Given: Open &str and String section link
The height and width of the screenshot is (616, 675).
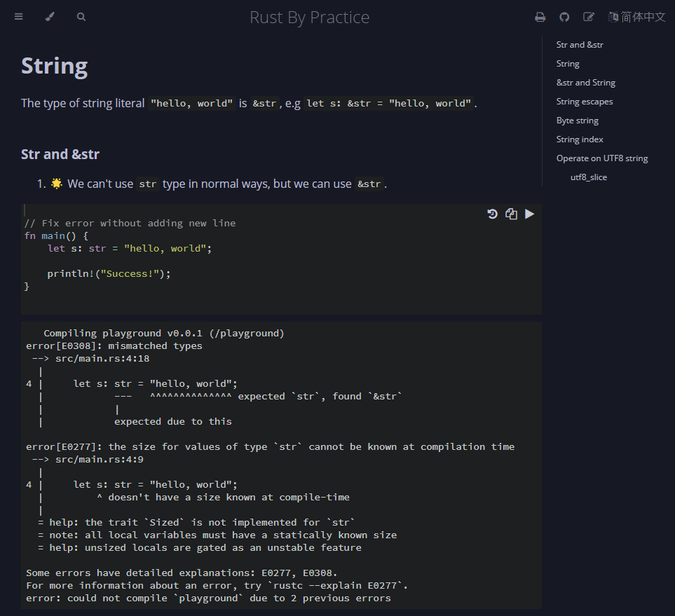Looking at the screenshot, I should [x=586, y=83].
